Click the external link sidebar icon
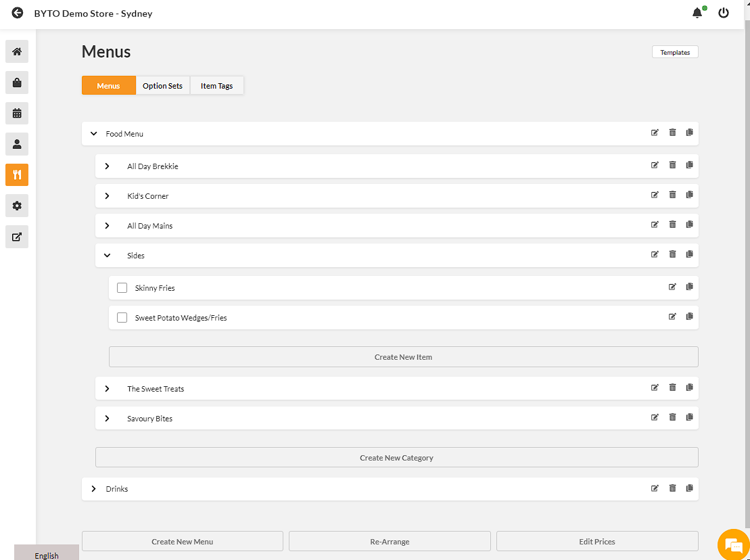The width and height of the screenshot is (750, 560). tap(17, 237)
